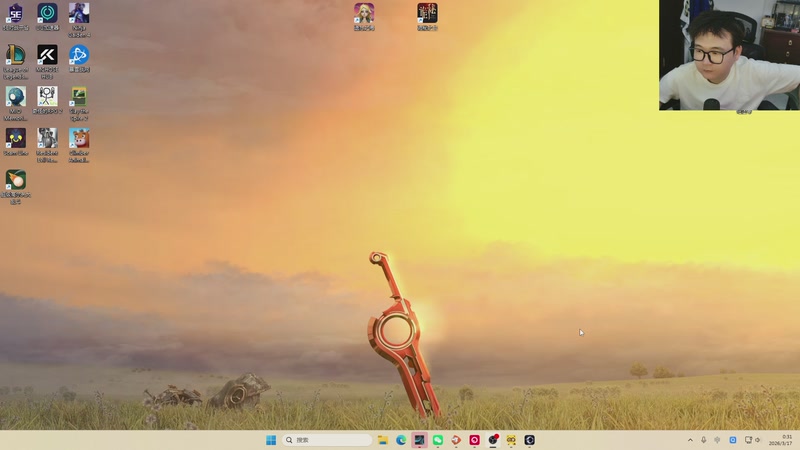
Task: Open the yellow robot-face taskbar app
Action: click(x=511, y=440)
